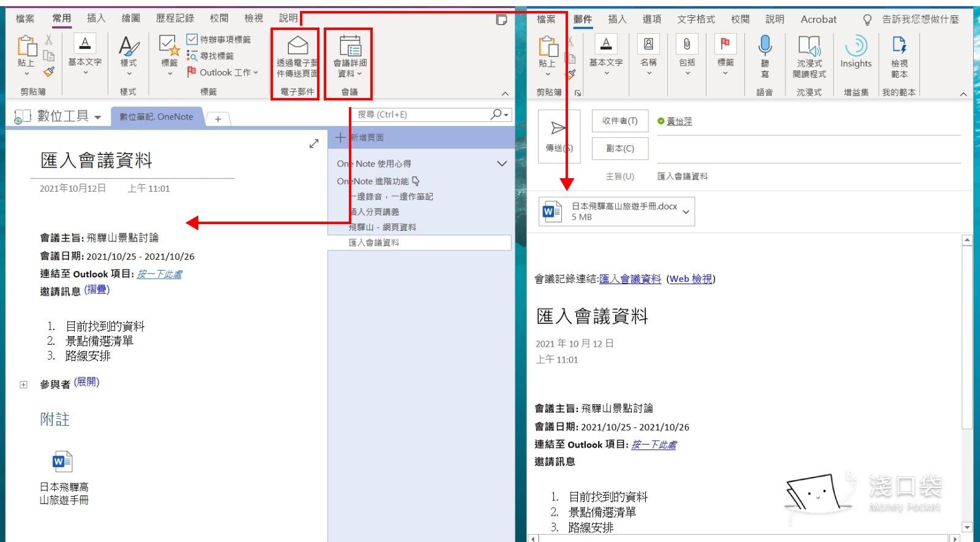Click 展開 link beside 參與者
This screenshot has width=980, height=542.
click(x=86, y=382)
